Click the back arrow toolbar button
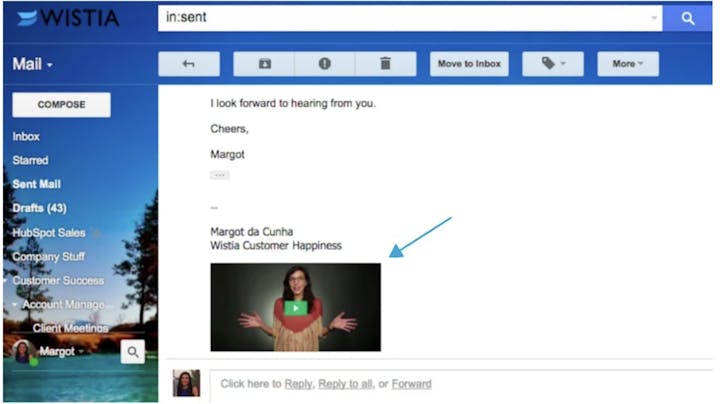Screen dimensions: 720x404 pos(188,64)
